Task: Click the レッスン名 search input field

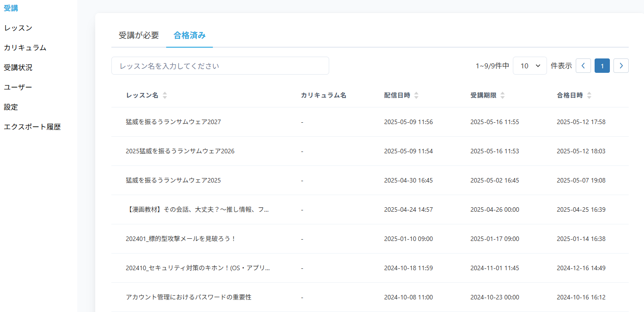Action: point(220,66)
